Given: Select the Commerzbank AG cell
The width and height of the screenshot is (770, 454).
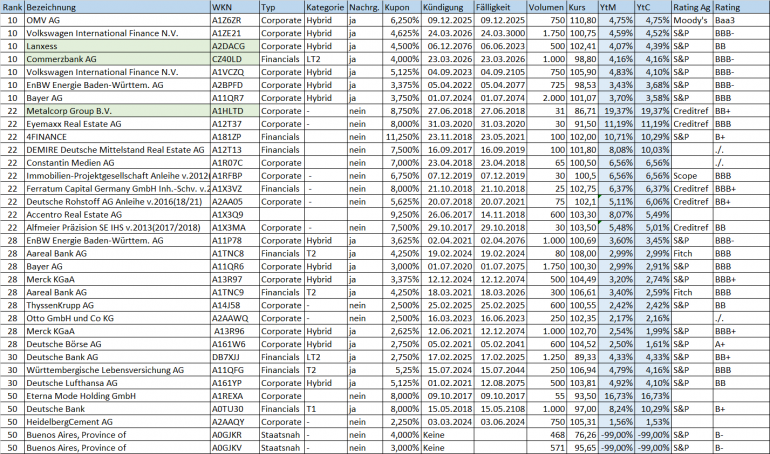Looking at the screenshot, I should coord(117,59).
